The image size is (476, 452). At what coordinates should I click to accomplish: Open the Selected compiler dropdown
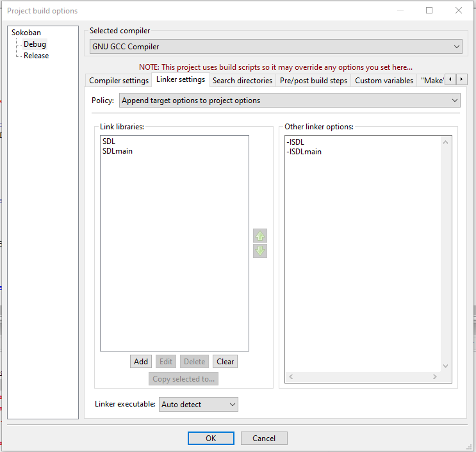point(275,47)
